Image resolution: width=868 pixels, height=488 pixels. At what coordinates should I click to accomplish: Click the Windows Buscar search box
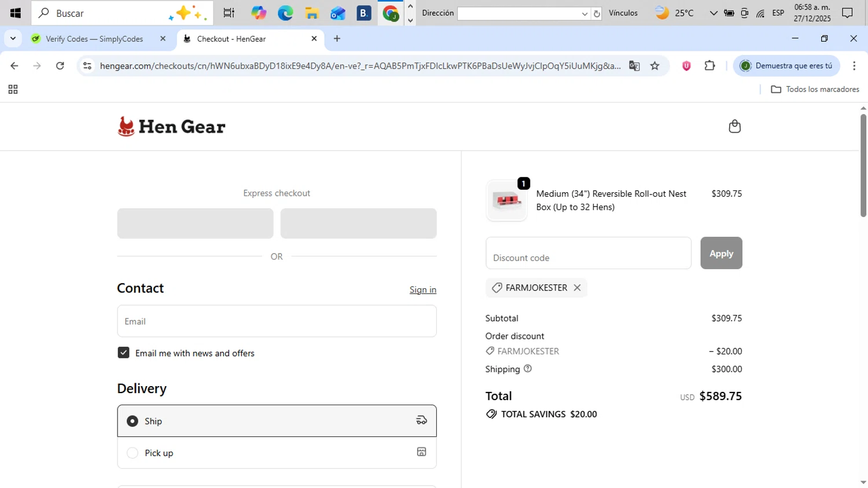122,13
